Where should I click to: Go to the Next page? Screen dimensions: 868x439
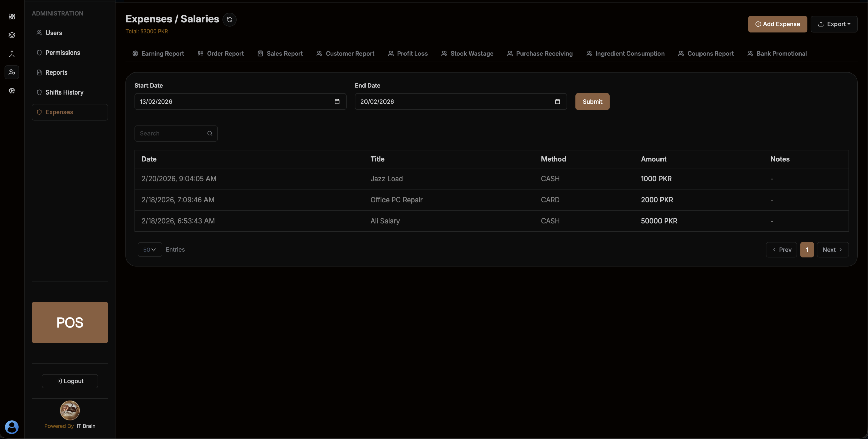point(832,250)
